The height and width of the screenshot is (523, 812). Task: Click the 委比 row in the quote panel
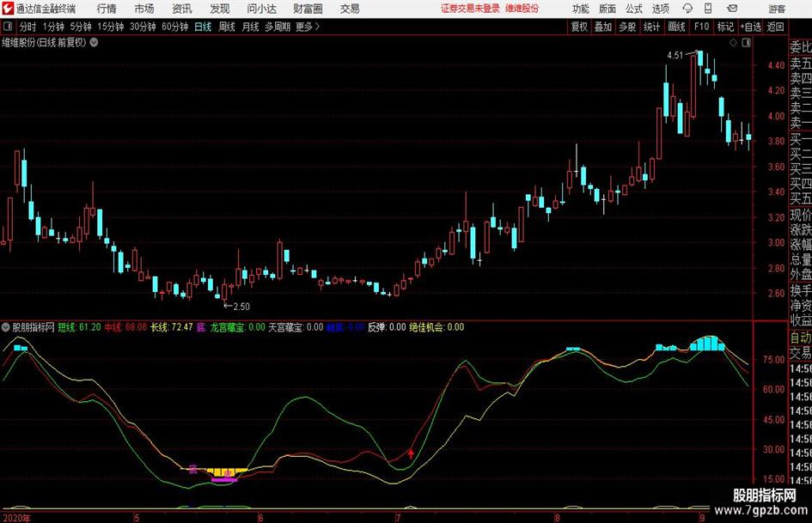pos(801,47)
